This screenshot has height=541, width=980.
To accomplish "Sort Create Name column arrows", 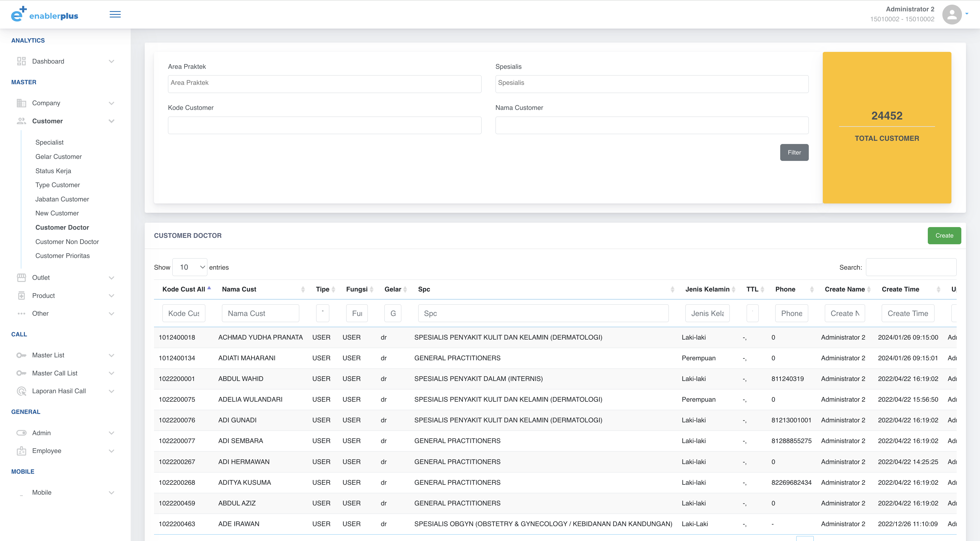I will pyautogui.click(x=869, y=289).
